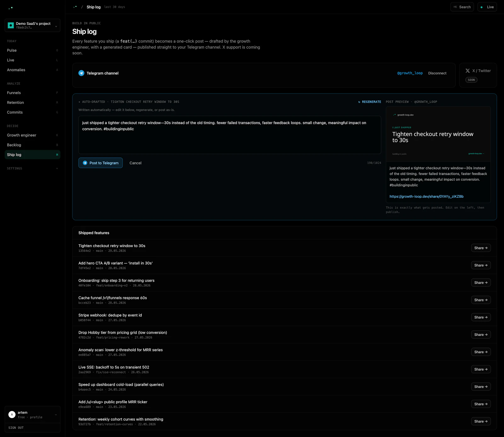Click 'Live SSE: backoff to 5s' title
This screenshot has width=504, height=437.
pyautogui.click(x=114, y=367)
